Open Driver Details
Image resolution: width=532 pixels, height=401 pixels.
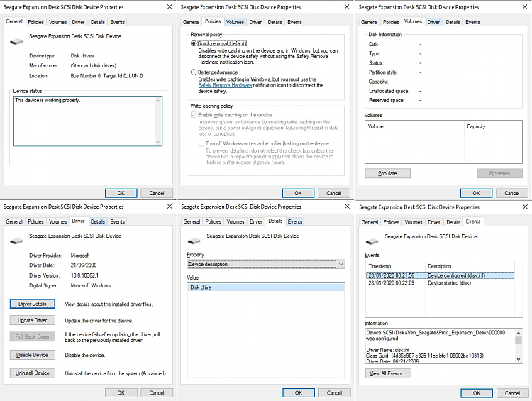click(32, 304)
